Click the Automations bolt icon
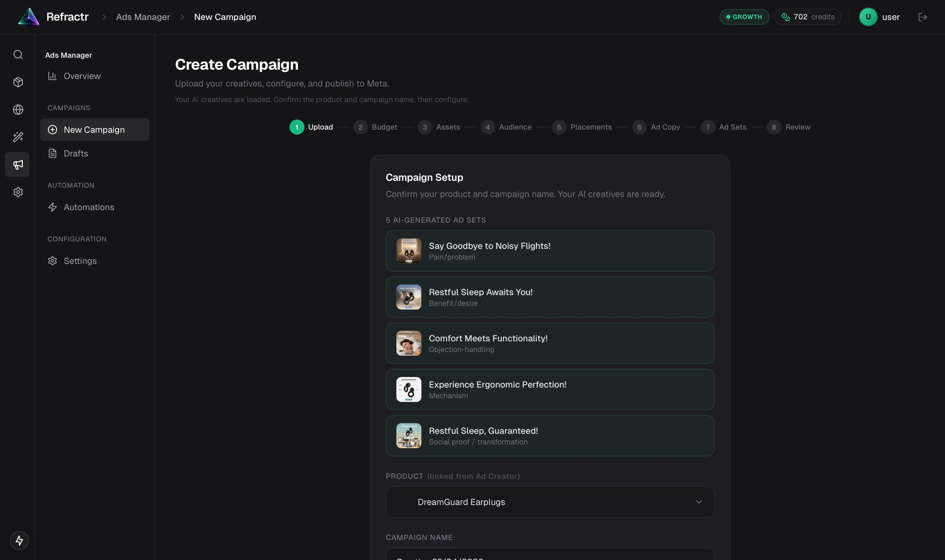The image size is (945, 560). [53, 207]
